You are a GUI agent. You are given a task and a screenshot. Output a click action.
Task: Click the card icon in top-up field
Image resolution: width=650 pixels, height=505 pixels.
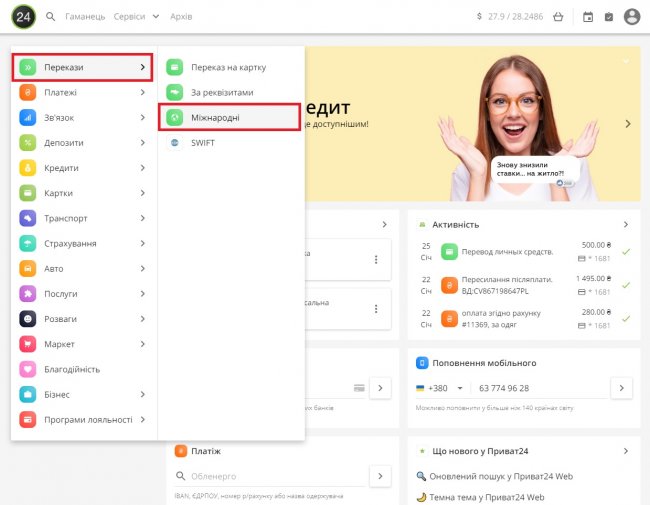[358, 388]
